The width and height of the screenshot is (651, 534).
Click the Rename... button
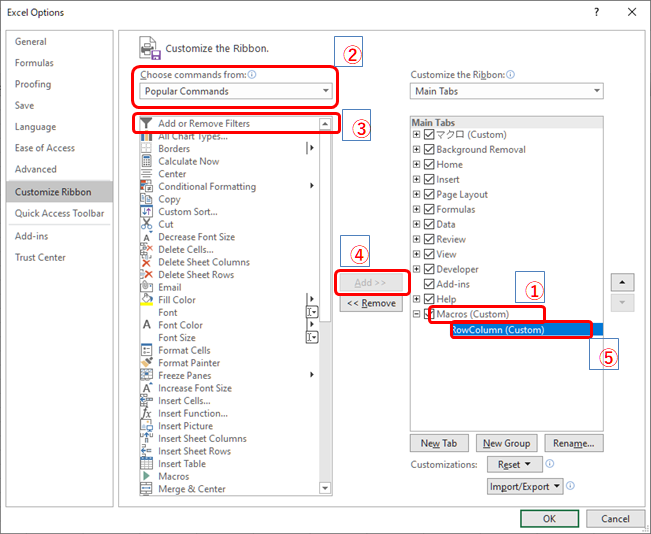(574, 443)
